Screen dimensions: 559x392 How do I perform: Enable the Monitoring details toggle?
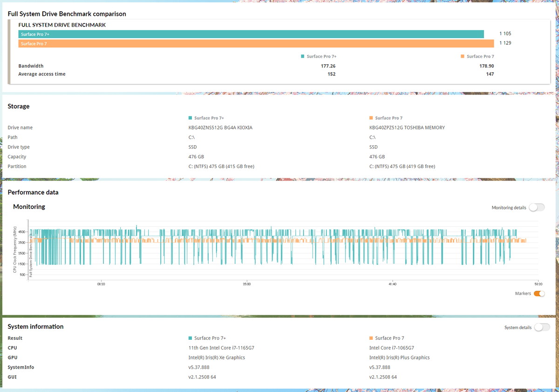coord(537,208)
